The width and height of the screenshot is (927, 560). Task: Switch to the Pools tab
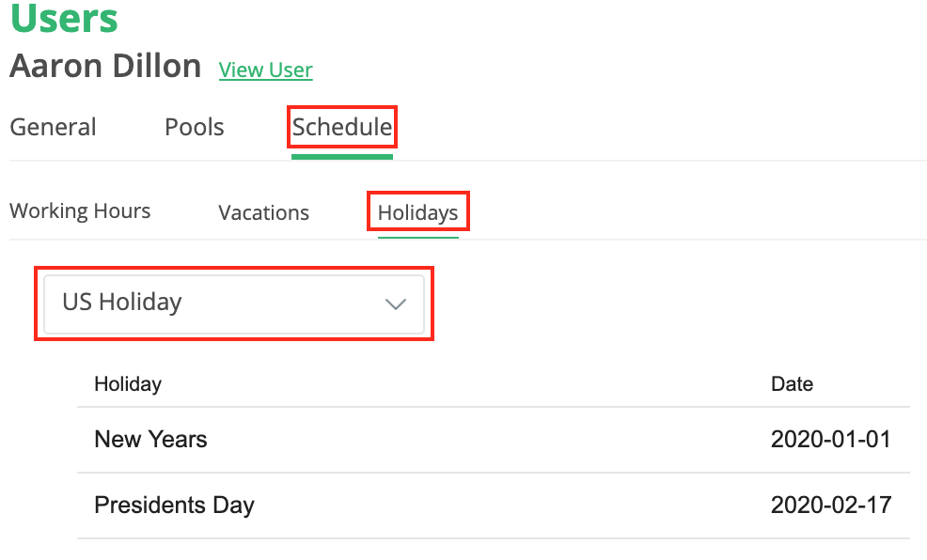(x=195, y=127)
